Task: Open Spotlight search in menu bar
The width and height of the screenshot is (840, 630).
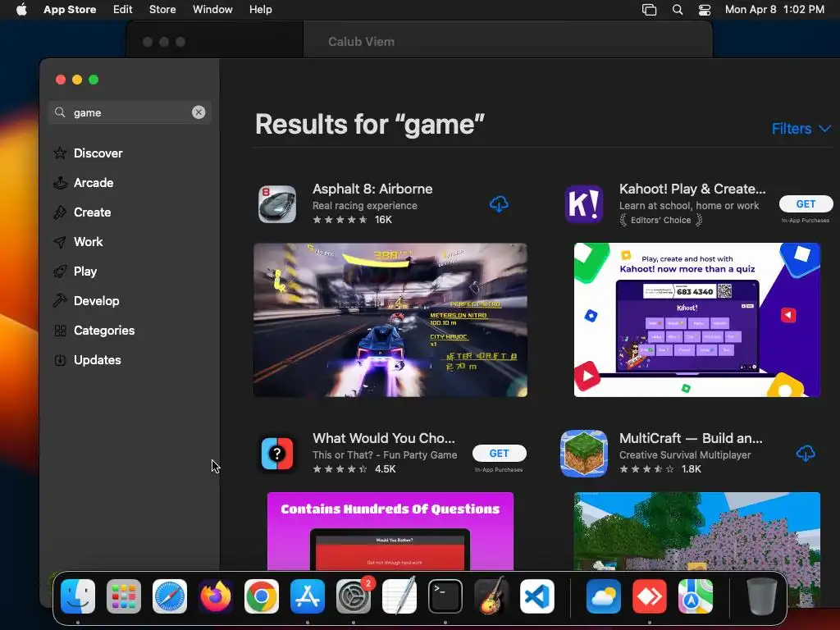Action: [678, 10]
